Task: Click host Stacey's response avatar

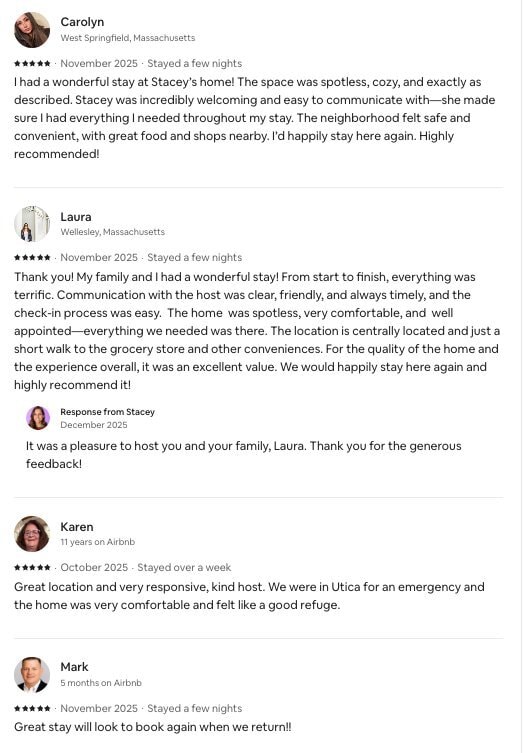Action: coord(38,418)
